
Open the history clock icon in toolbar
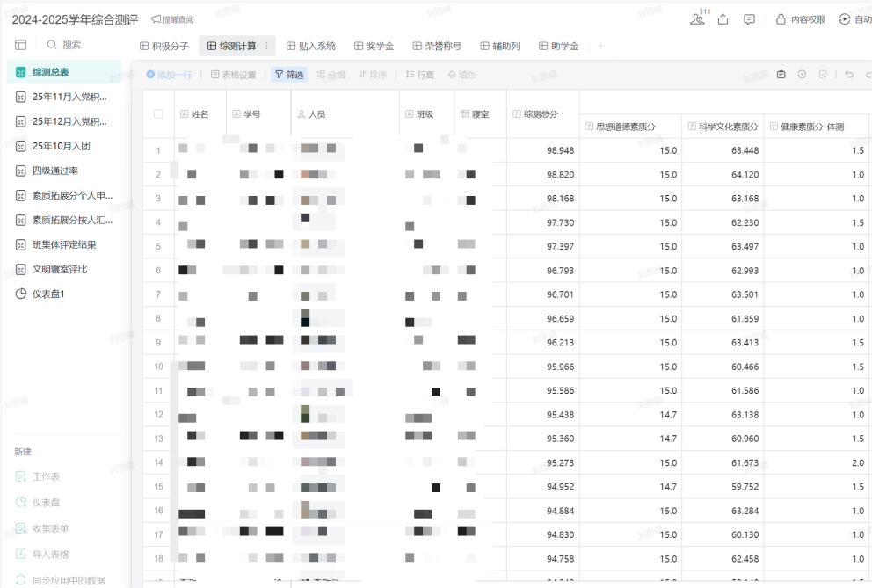click(802, 75)
